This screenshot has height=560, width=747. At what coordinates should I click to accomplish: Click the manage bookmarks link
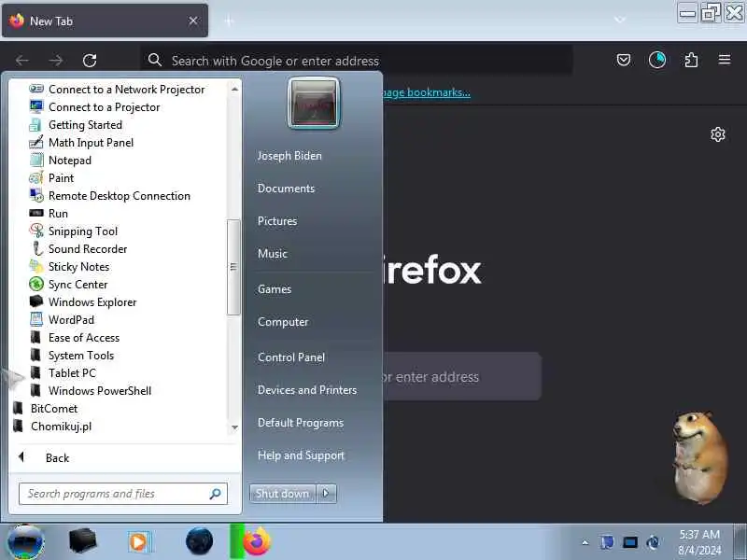pyautogui.click(x=427, y=92)
